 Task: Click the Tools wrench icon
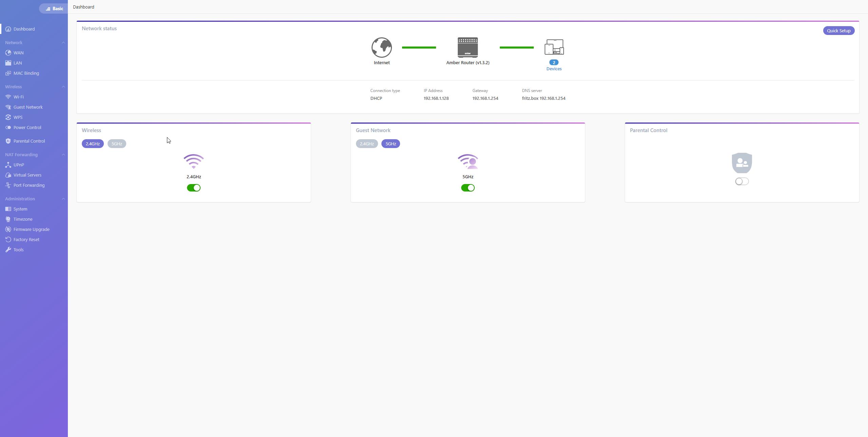(8, 250)
